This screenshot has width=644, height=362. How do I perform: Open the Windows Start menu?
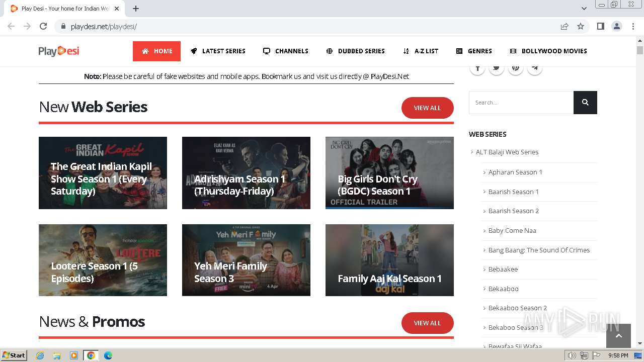click(14, 355)
